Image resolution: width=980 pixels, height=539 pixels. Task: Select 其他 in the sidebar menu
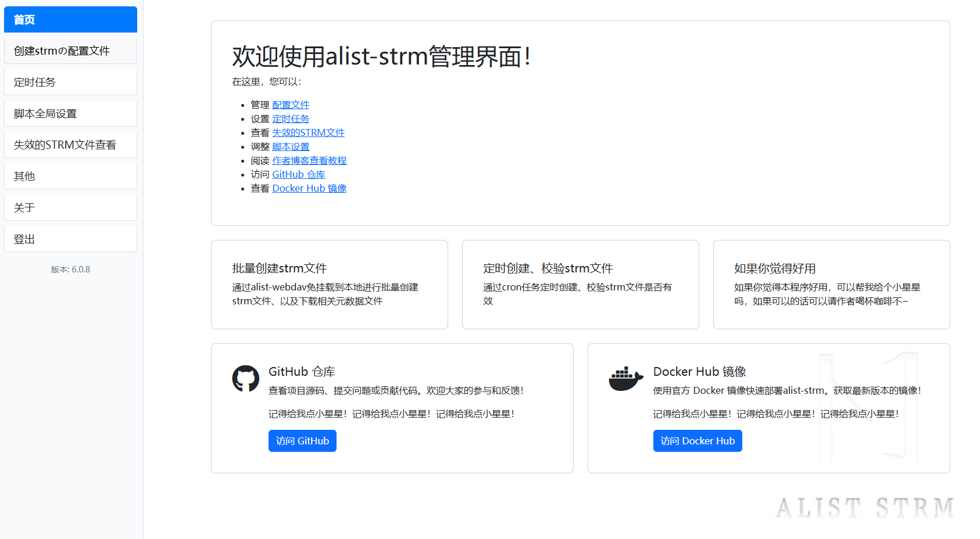(x=70, y=177)
